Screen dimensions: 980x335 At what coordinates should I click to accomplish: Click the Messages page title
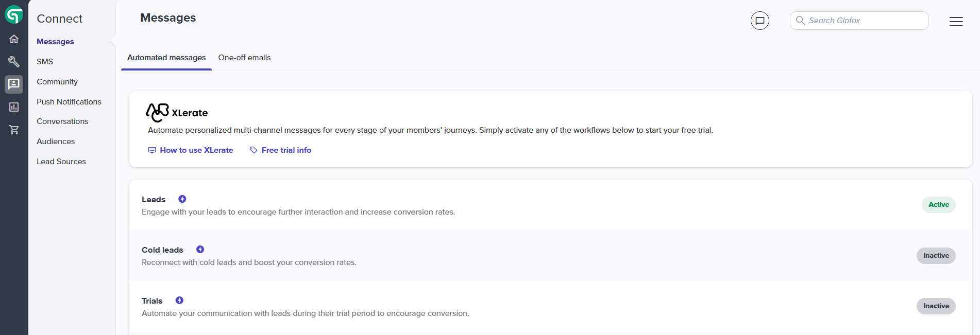point(168,18)
